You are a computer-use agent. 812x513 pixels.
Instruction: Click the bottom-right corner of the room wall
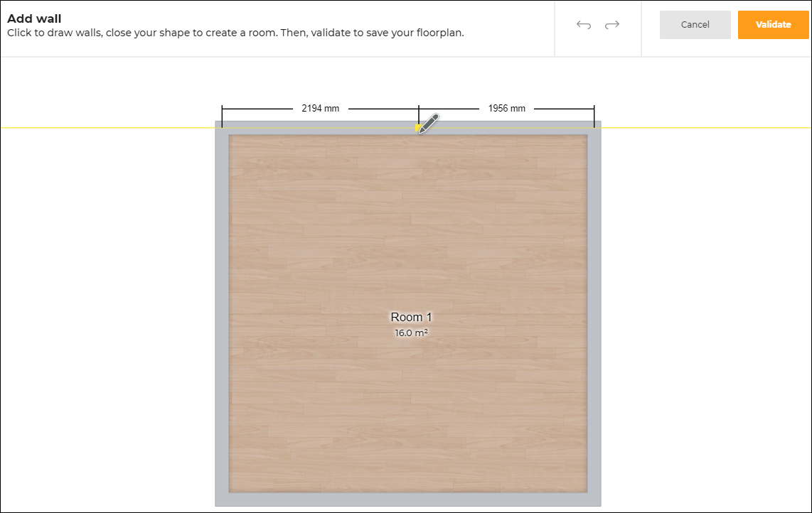[594, 499]
